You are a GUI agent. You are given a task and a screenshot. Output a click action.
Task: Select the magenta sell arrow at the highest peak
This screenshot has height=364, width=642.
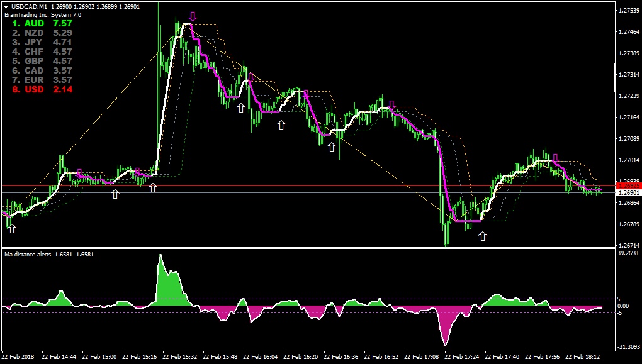click(193, 17)
